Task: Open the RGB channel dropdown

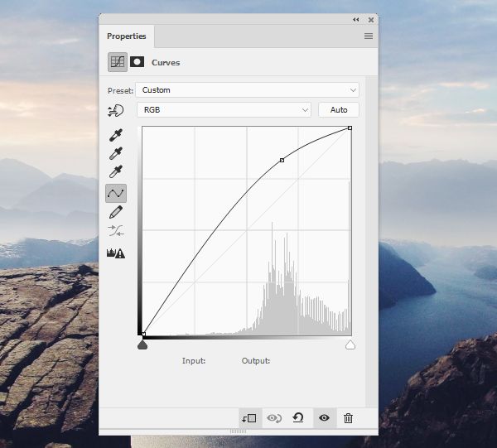Action: pyautogui.click(x=224, y=110)
